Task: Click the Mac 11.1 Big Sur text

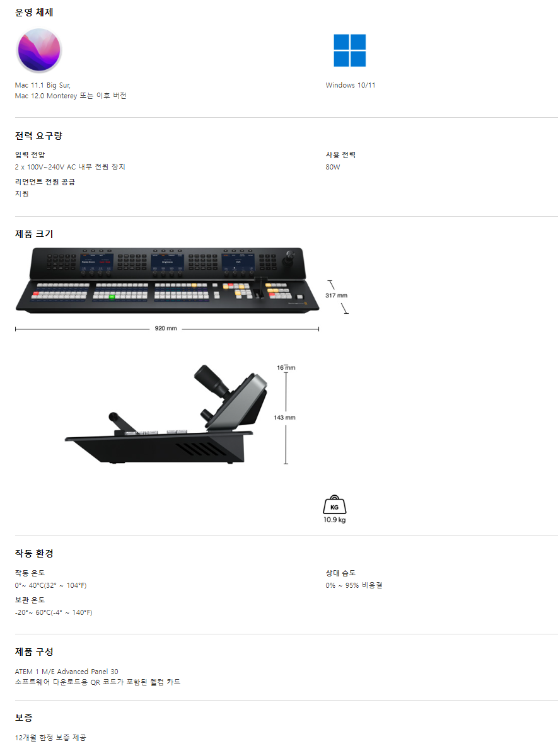Action: coord(43,85)
